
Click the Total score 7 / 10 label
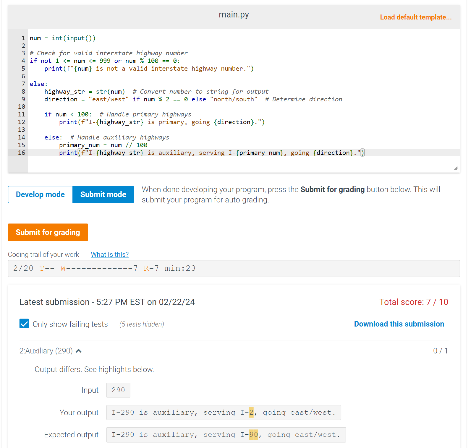[414, 302]
